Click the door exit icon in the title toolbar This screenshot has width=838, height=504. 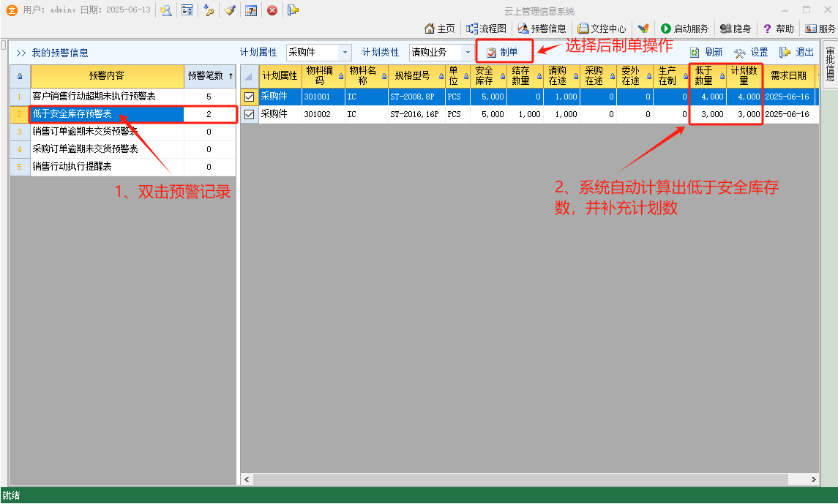(293, 10)
